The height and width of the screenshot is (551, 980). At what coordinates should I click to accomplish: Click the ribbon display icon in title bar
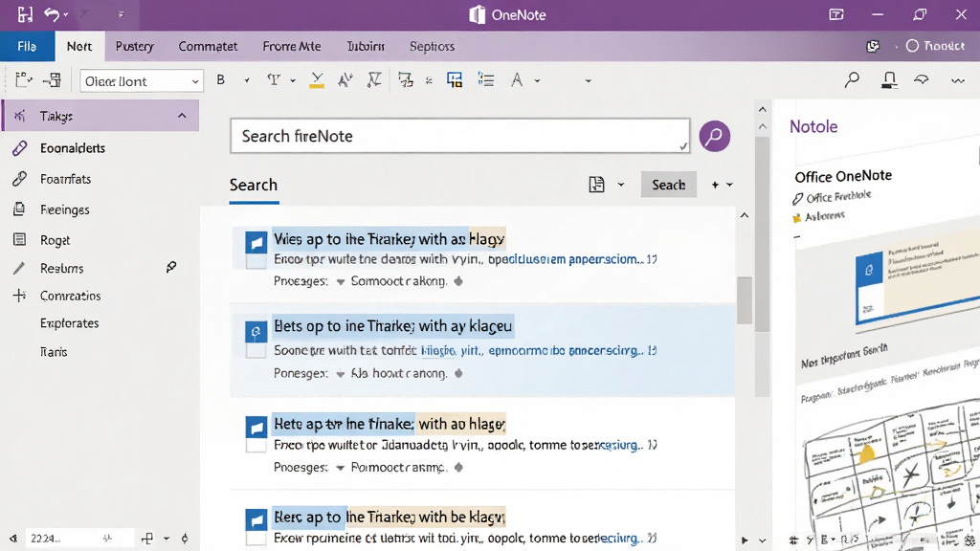tap(836, 14)
